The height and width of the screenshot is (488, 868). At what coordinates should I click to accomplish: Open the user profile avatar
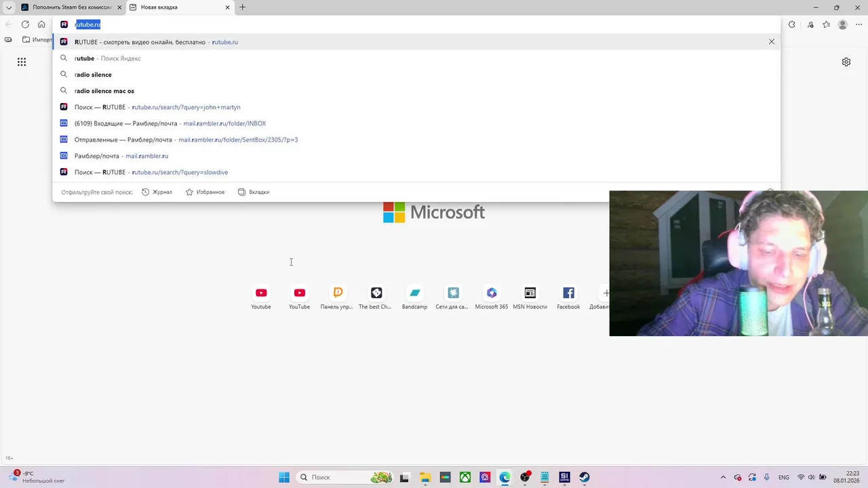tap(843, 24)
